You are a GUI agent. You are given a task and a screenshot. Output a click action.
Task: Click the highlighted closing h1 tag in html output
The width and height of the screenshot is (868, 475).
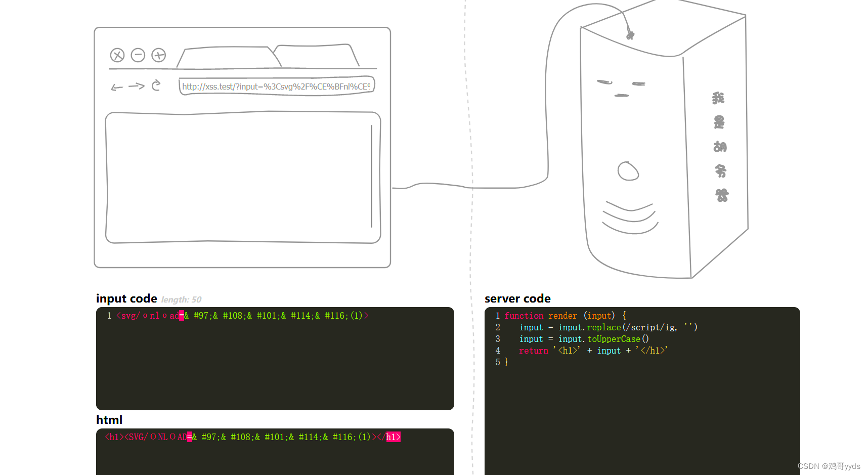[393, 437]
